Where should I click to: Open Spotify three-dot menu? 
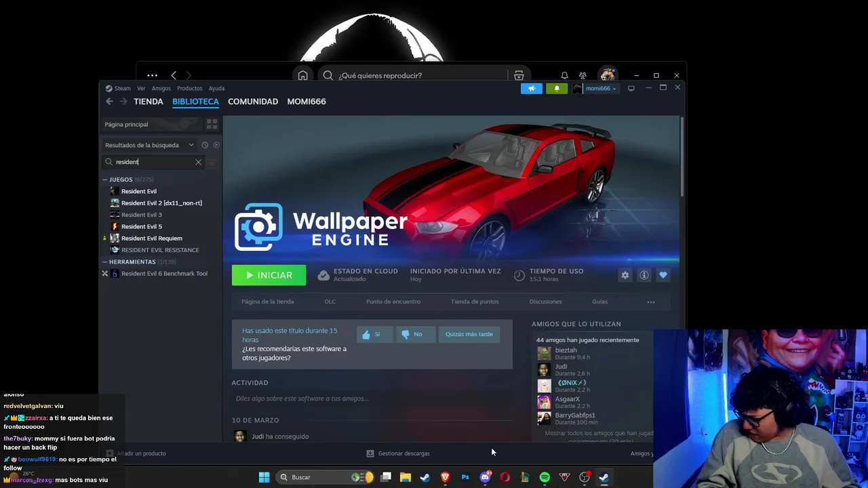click(152, 75)
